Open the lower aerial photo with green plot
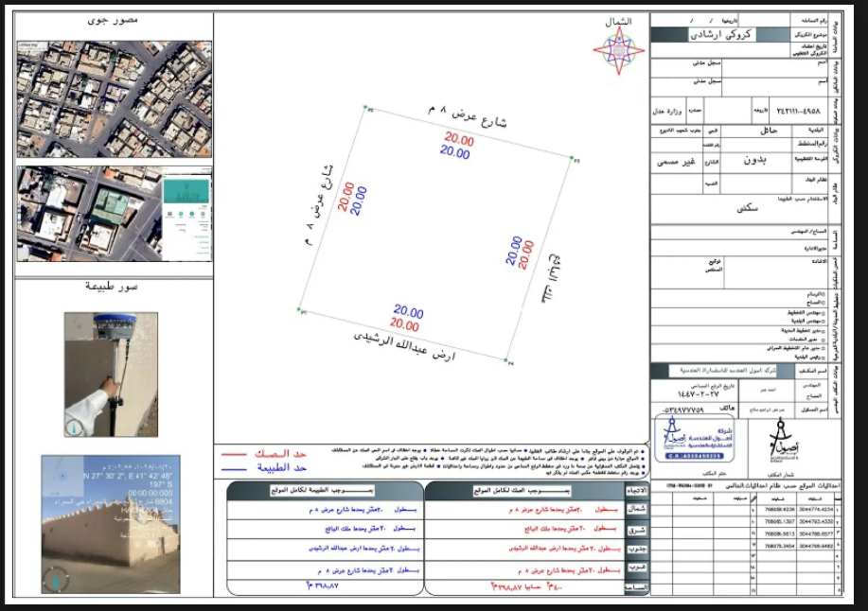 pos(114,214)
